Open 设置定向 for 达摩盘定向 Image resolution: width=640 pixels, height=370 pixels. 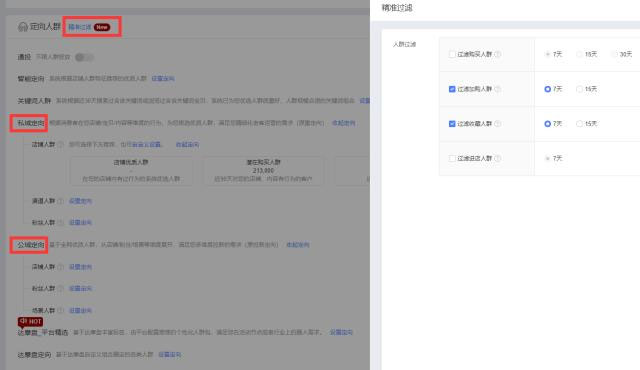[x=169, y=354]
